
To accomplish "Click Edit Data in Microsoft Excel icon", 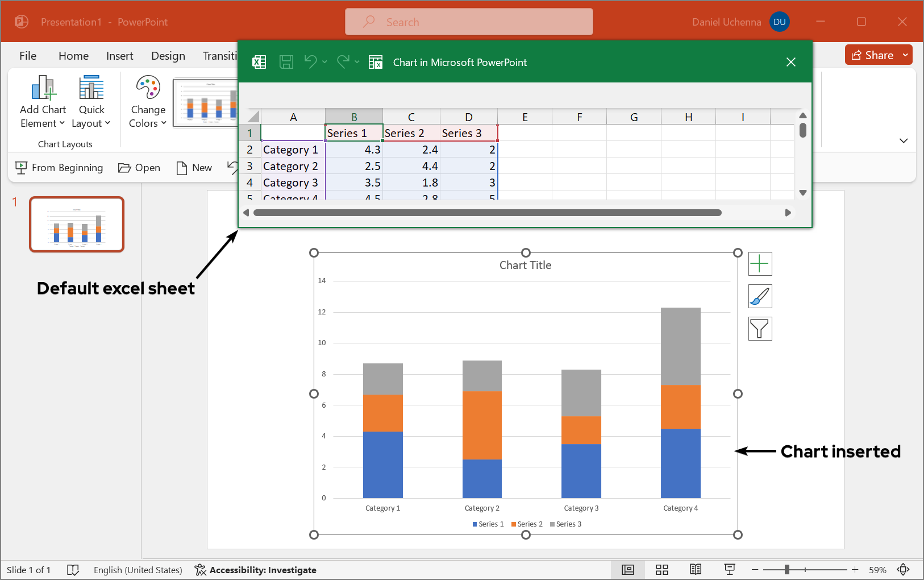I will [376, 62].
